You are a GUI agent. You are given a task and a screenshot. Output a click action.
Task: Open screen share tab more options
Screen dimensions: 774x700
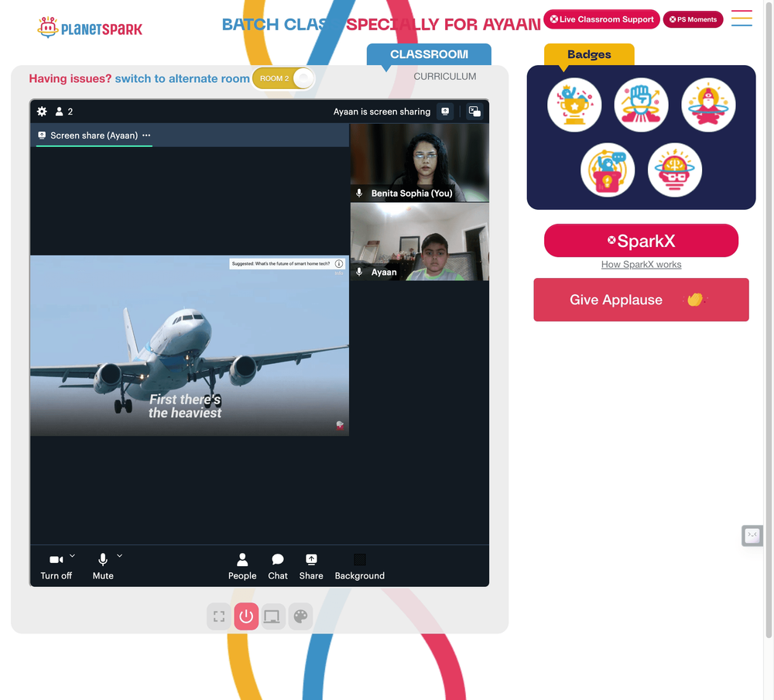pos(146,136)
